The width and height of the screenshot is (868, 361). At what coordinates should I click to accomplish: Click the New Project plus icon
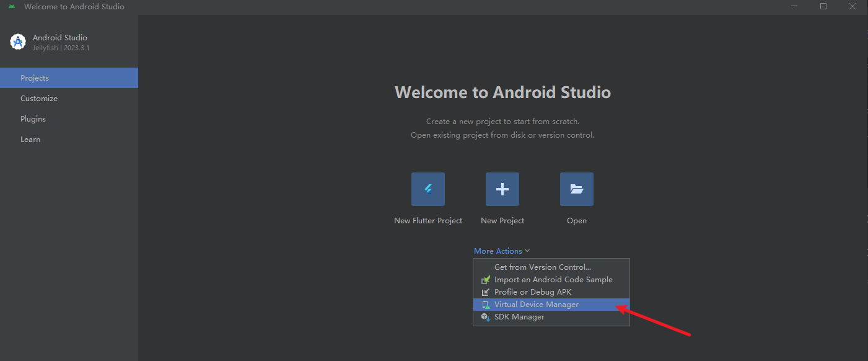click(x=502, y=189)
